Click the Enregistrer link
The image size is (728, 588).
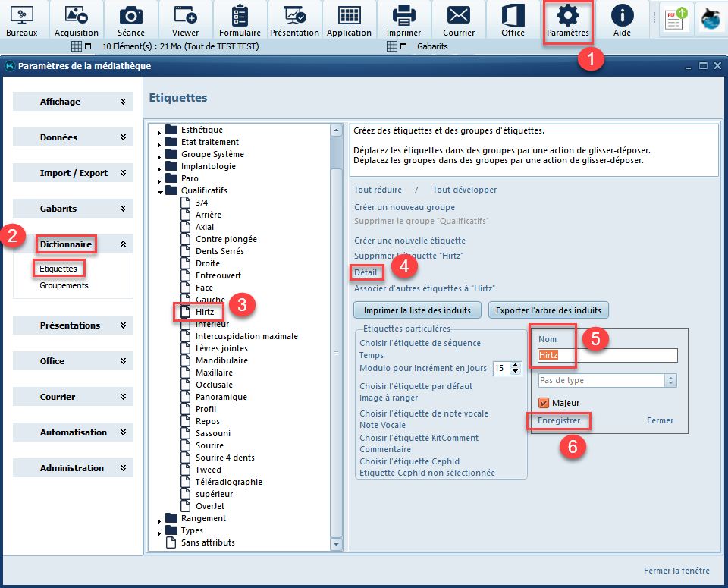(559, 420)
